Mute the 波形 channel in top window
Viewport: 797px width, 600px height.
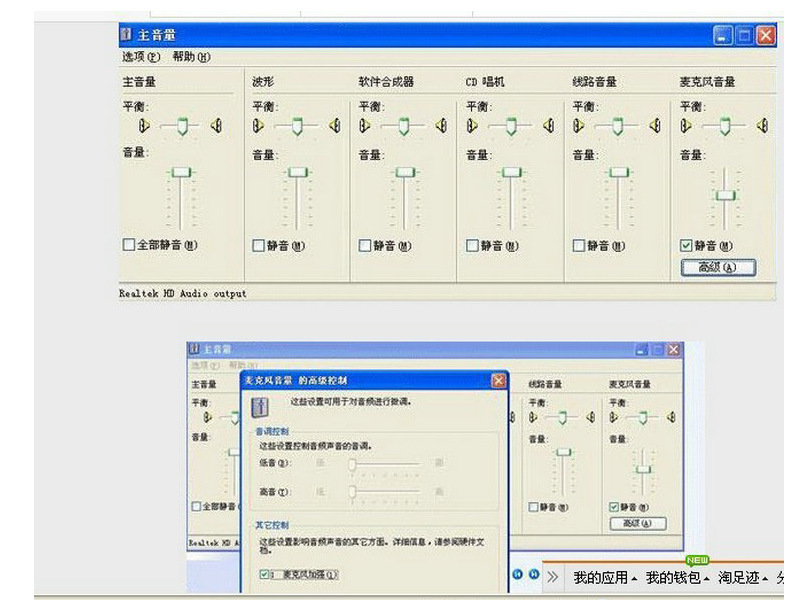(x=259, y=246)
